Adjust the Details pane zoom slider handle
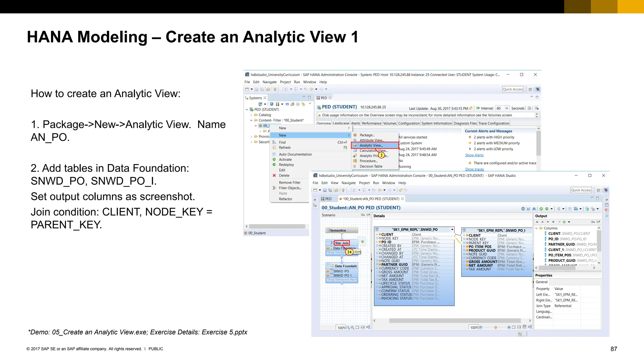 (x=496, y=327)
